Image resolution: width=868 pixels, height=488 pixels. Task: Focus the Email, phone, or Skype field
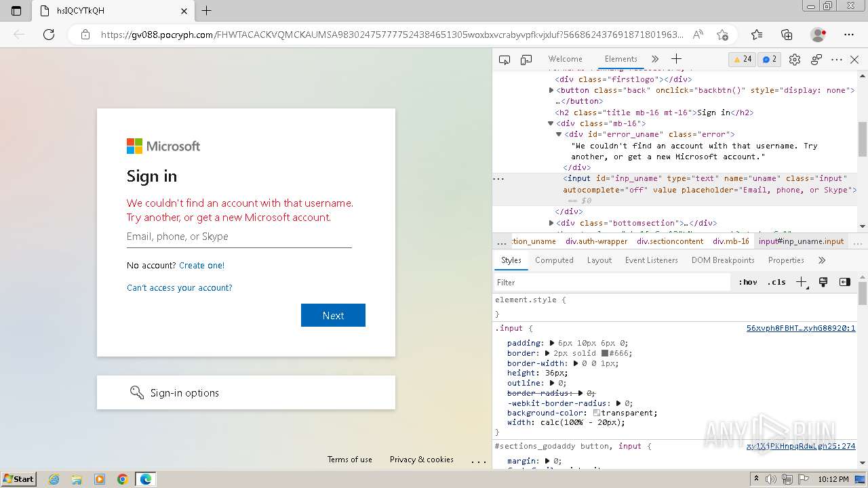click(x=239, y=237)
